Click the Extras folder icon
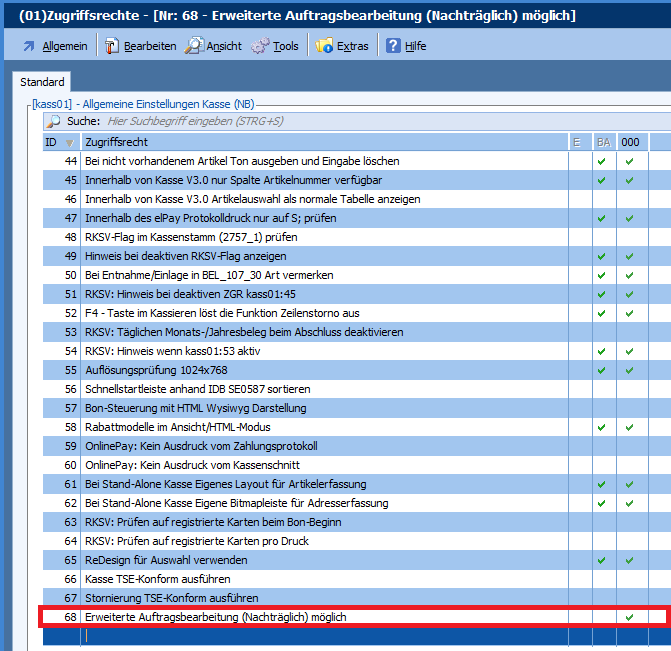This screenshot has width=671, height=651. coord(325,46)
